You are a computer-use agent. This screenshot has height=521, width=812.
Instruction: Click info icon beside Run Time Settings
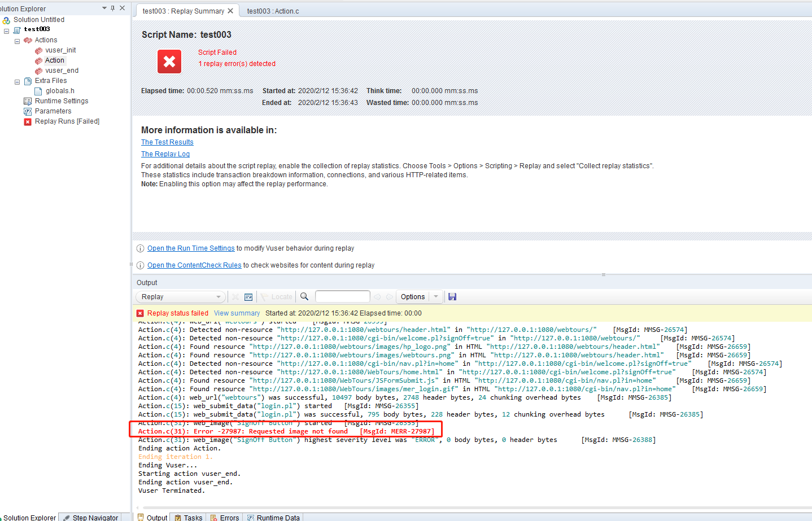[x=140, y=248]
